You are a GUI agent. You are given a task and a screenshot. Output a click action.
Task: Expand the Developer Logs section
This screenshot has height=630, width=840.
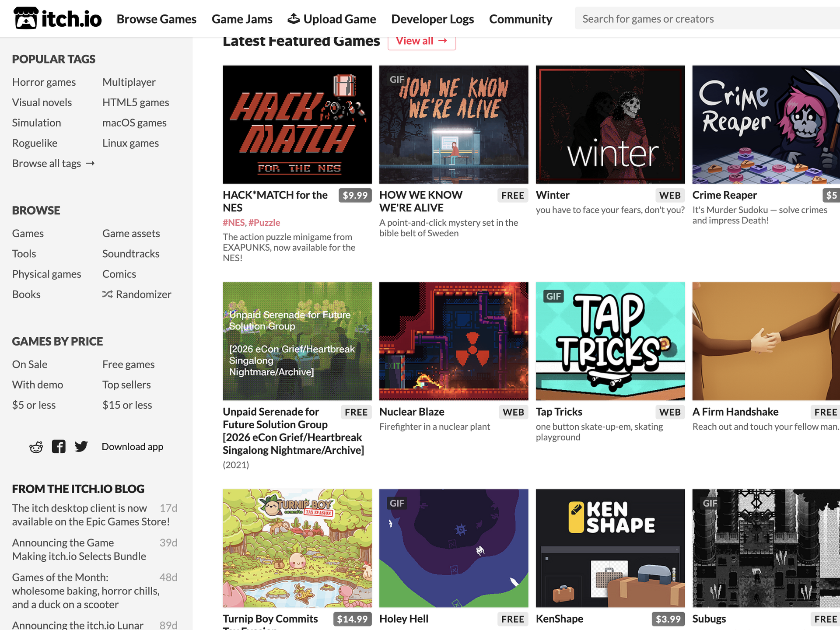433,18
